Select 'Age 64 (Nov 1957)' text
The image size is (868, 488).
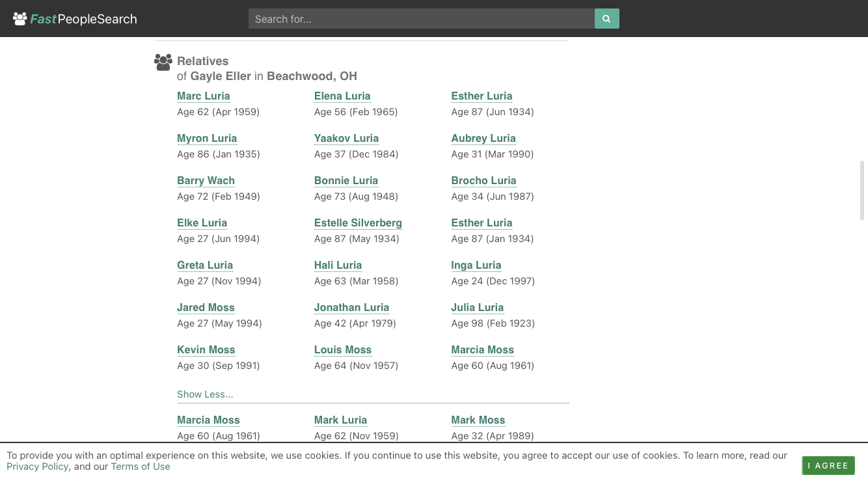click(356, 366)
